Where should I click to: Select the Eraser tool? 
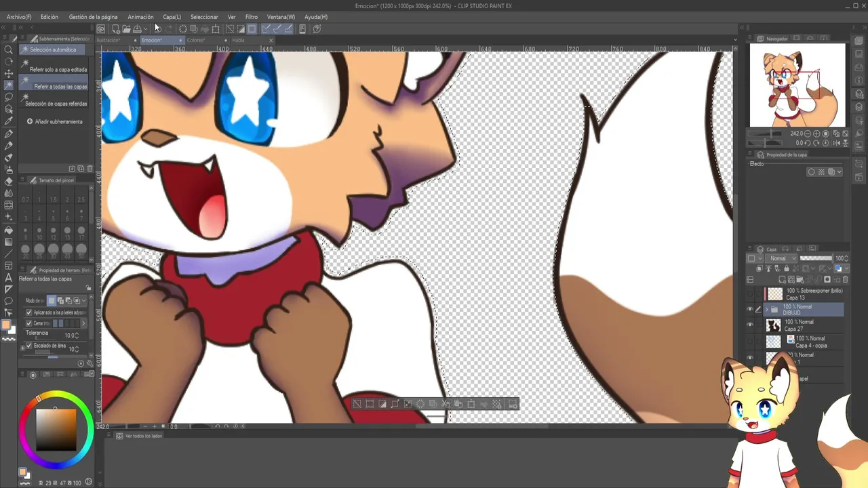[x=9, y=182]
